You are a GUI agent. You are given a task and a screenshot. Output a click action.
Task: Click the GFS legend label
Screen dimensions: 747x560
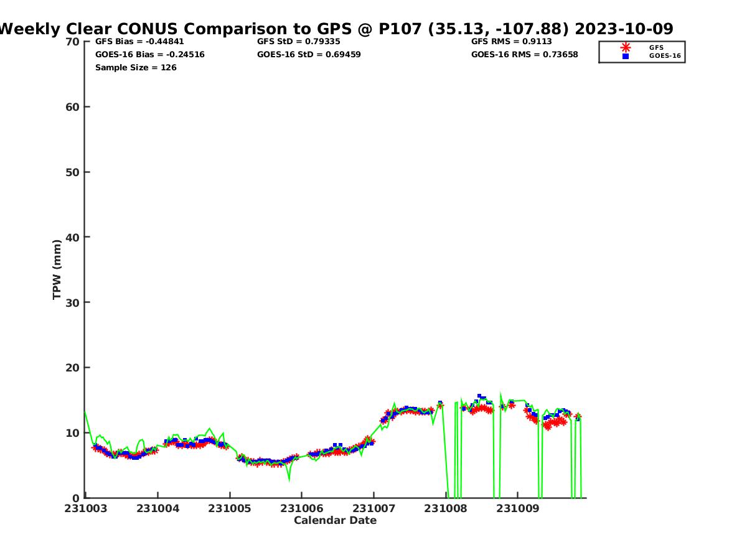click(x=656, y=47)
